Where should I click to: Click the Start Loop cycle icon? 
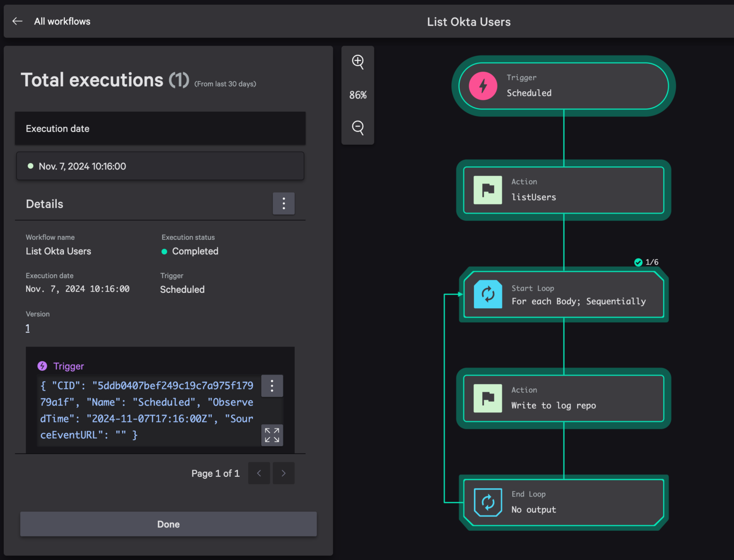(x=487, y=294)
